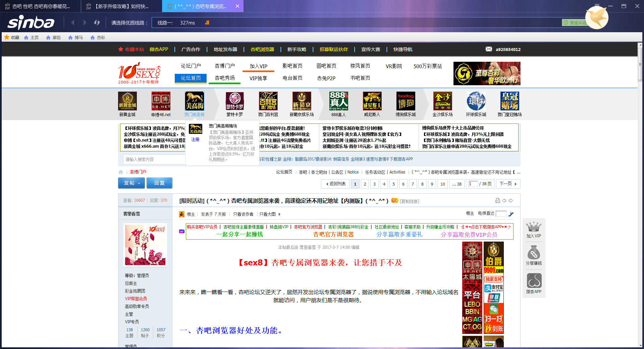
Task: Click the 金沙娱乐场 icon
Action: coord(443,101)
